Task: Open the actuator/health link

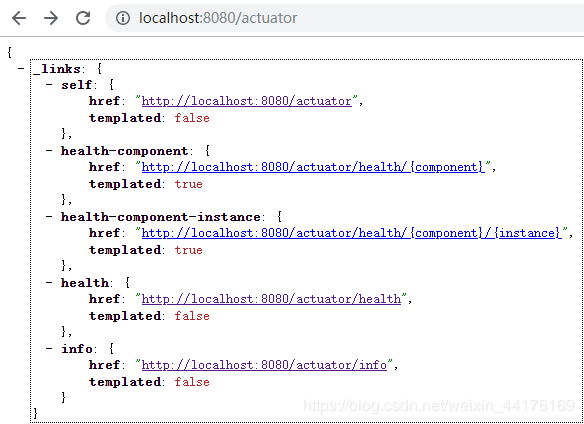Action: click(x=271, y=299)
